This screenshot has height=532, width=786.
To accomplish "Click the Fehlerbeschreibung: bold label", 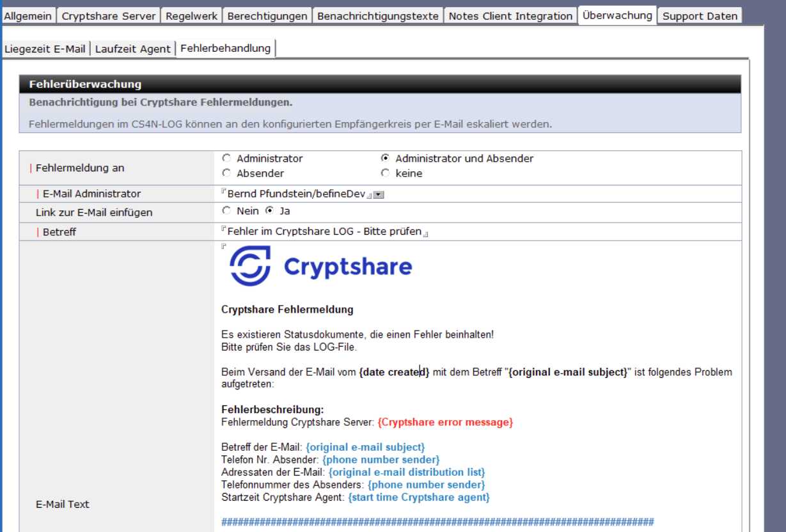I will click(x=273, y=409).
